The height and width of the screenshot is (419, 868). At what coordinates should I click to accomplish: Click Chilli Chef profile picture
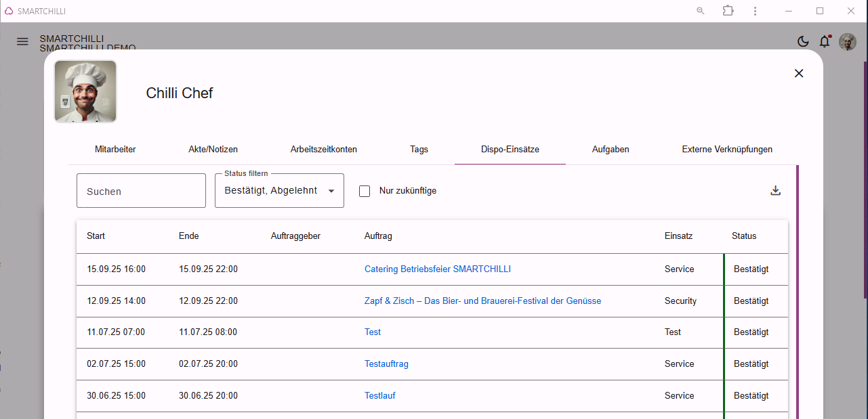pos(85,91)
